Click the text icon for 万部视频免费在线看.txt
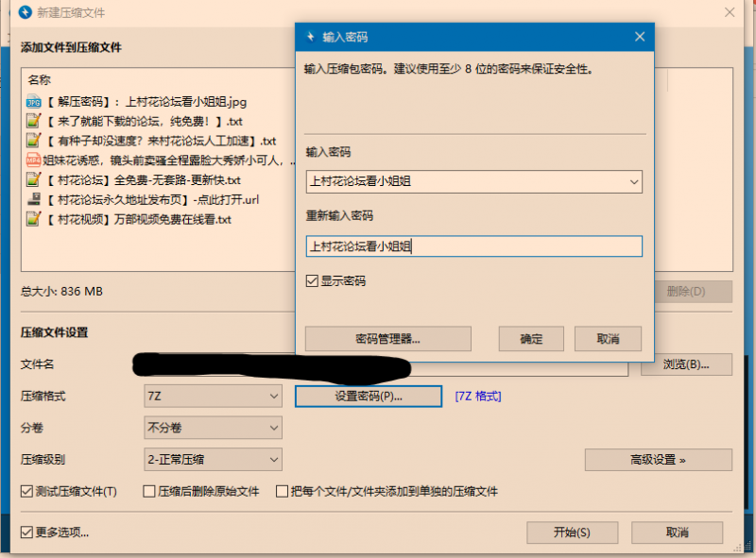Image resolution: width=756 pixels, height=558 pixels. pyautogui.click(x=33, y=219)
